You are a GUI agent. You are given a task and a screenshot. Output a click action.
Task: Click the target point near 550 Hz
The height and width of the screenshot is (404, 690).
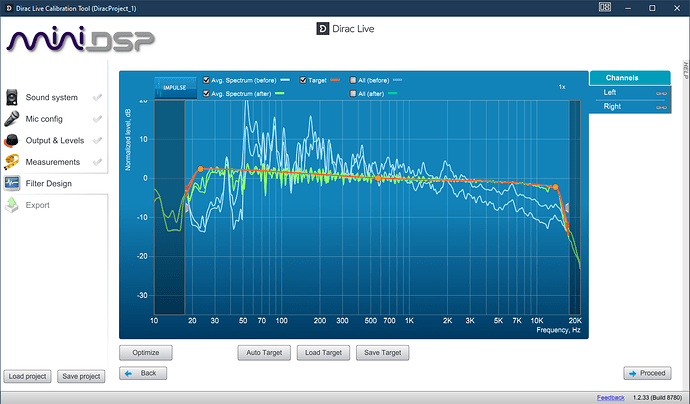pyautogui.click(x=378, y=178)
